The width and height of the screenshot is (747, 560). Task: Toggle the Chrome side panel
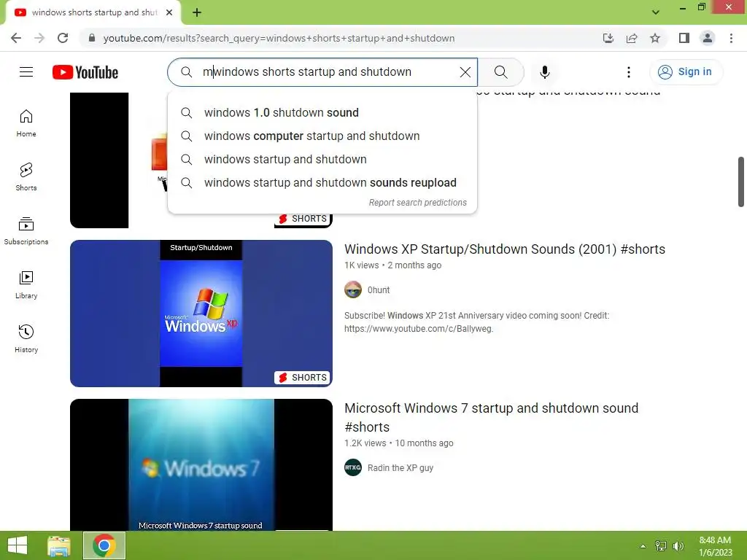[684, 38]
